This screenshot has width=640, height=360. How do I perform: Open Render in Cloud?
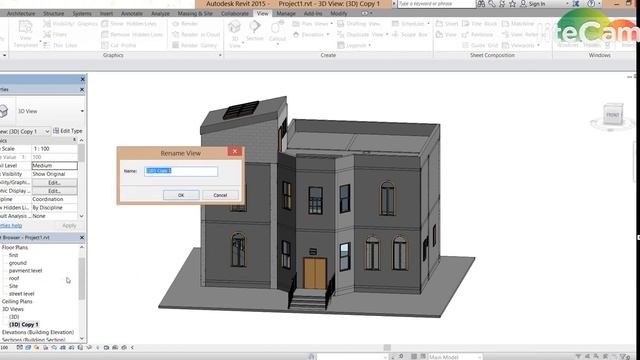(x=196, y=35)
